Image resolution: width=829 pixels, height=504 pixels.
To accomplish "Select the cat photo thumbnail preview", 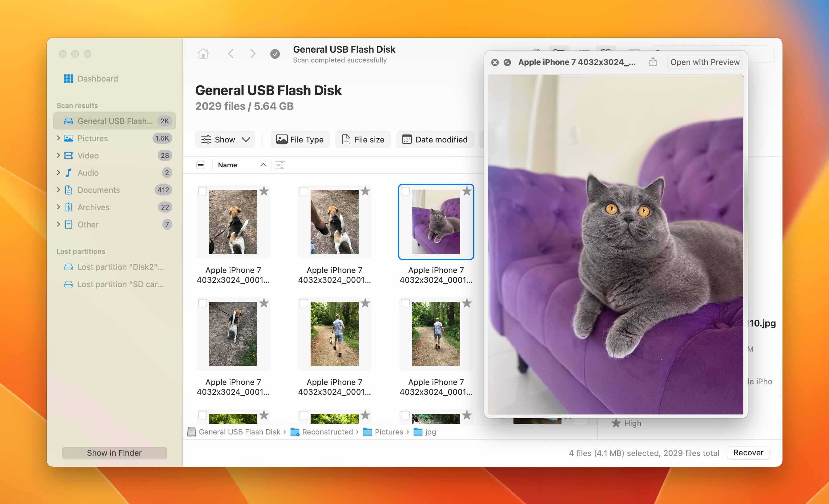I will point(437,221).
